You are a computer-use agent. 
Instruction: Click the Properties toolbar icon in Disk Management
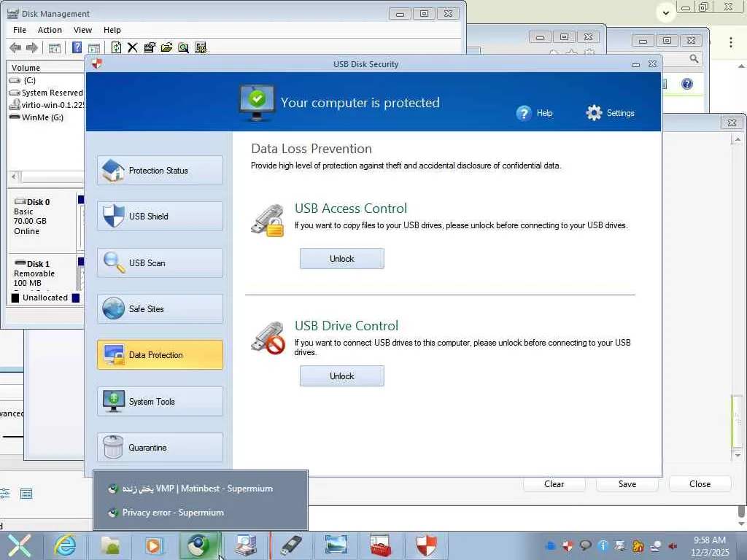150,47
